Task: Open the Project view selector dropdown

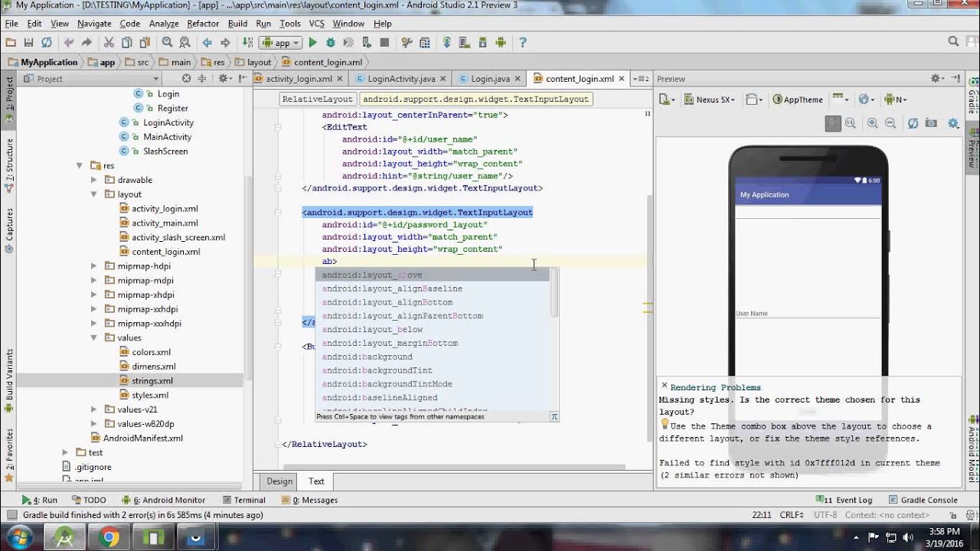Action: 90,78
